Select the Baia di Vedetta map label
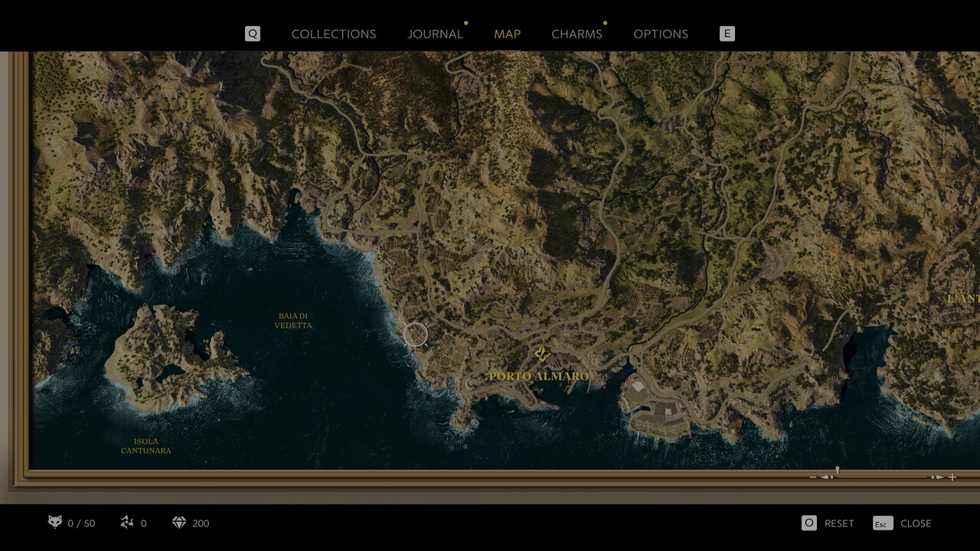980x551 pixels. coord(293,321)
